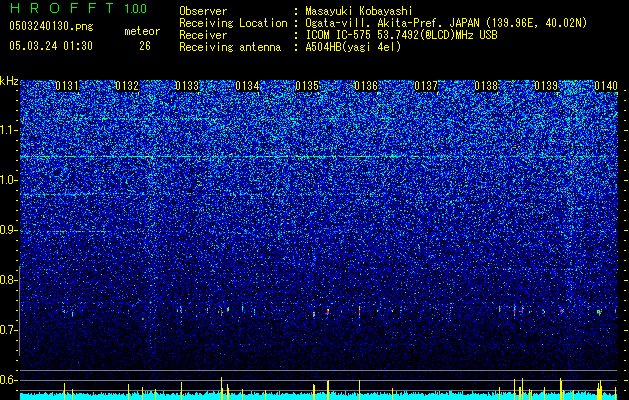Click time marker 0139
Image resolution: width=629 pixels, height=400 pixels.
[546, 85]
